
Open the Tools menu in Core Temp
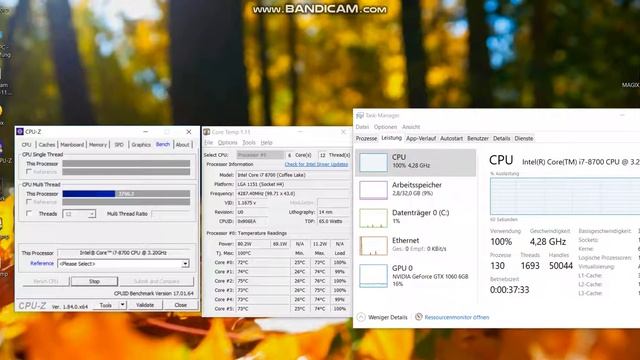point(249,142)
